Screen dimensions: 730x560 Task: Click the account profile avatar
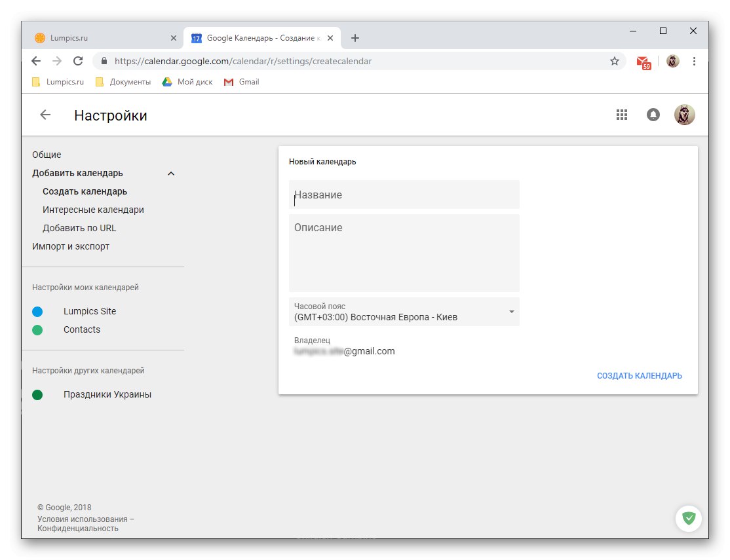point(684,114)
